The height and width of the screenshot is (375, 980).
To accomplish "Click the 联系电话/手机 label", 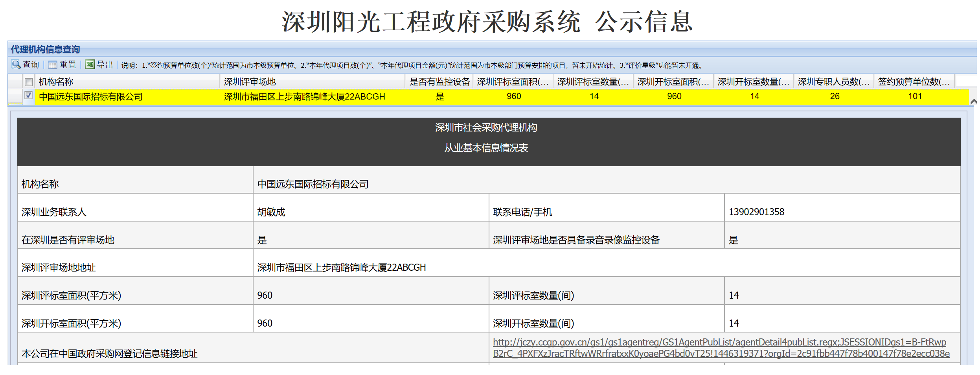I will click(x=522, y=212).
